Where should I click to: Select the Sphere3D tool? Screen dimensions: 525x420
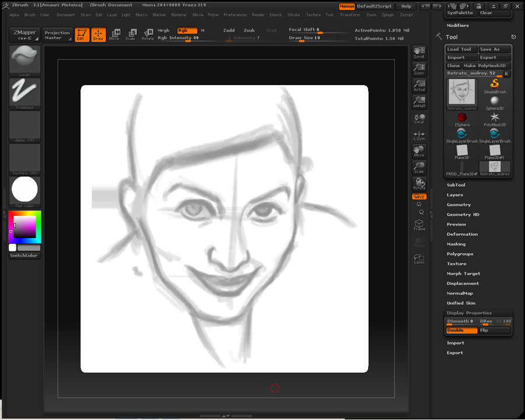pos(495,103)
